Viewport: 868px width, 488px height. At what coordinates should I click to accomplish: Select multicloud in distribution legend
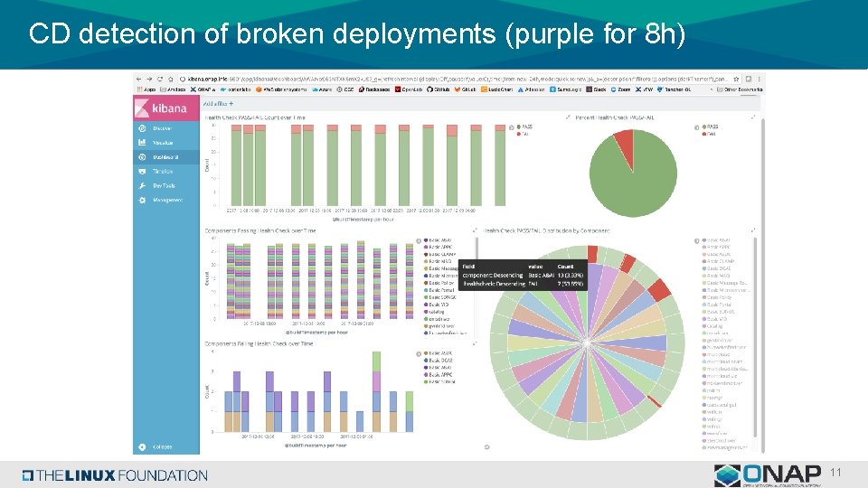(716, 354)
